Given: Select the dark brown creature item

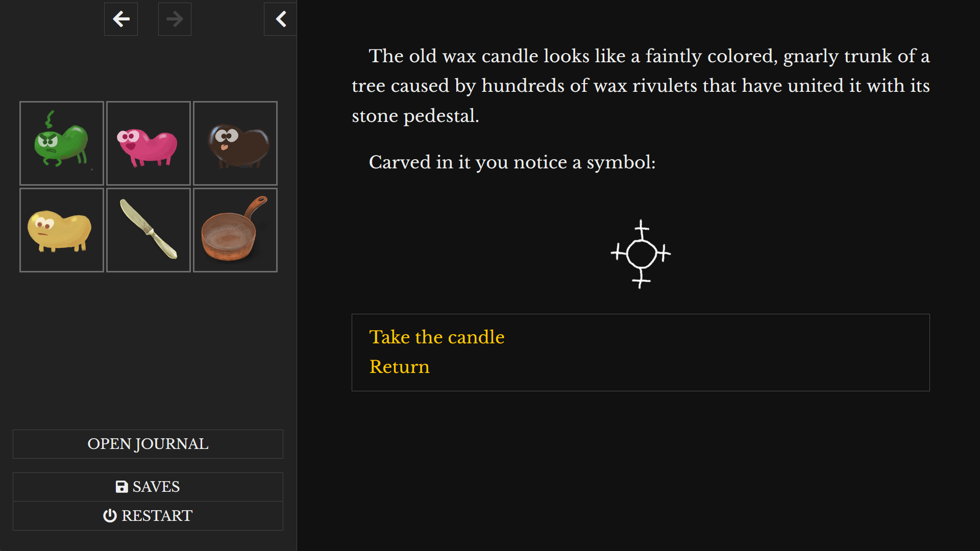Looking at the screenshot, I should click(235, 143).
